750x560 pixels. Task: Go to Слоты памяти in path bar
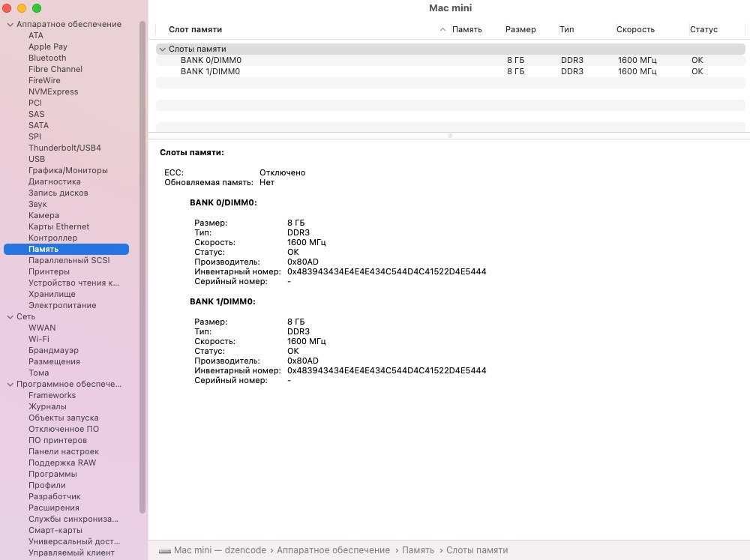477,550
